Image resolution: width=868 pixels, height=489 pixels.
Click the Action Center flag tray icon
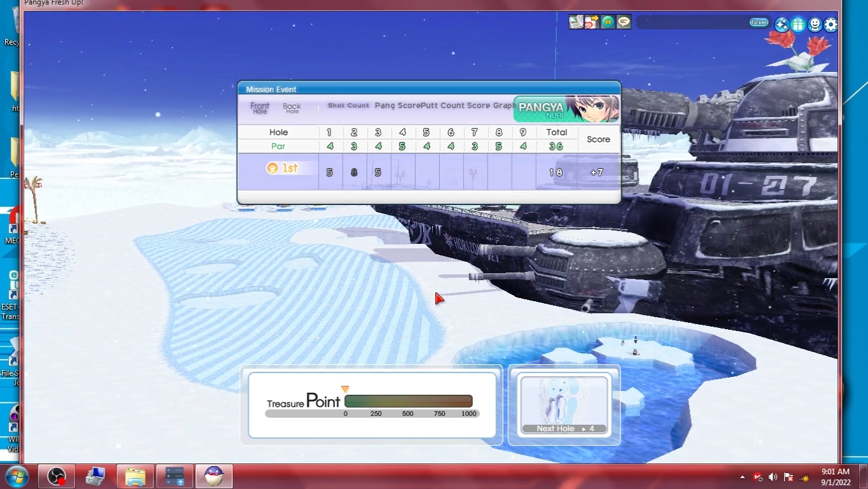tap(788, 477)
